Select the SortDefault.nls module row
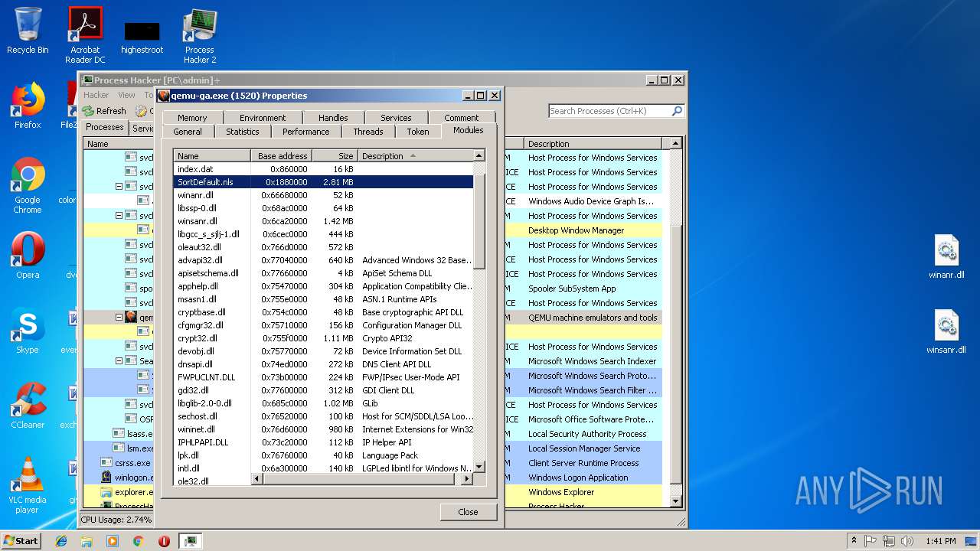980x551 pixels. coord(323,182)
